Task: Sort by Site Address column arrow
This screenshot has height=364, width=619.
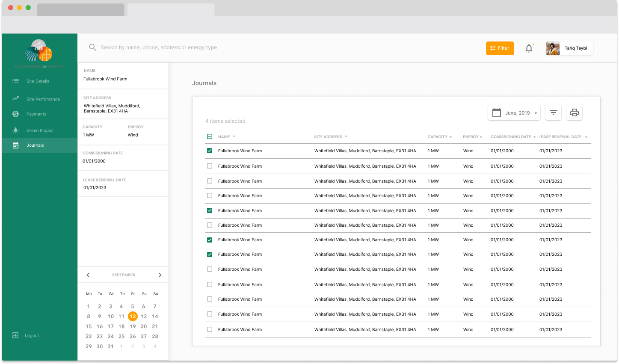Action: (346, 136)
